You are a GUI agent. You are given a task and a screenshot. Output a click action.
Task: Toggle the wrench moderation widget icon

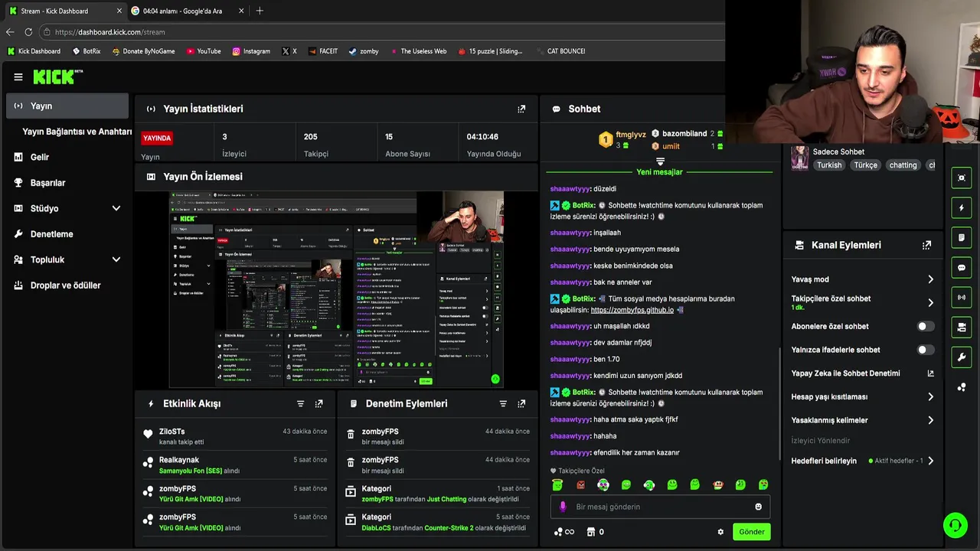962,357
